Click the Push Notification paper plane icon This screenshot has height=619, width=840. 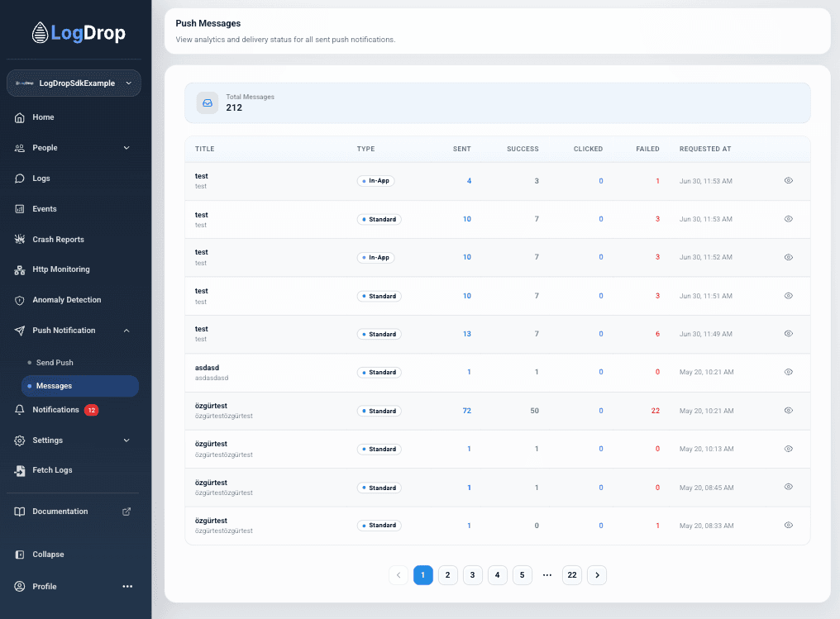pos(20,331)
